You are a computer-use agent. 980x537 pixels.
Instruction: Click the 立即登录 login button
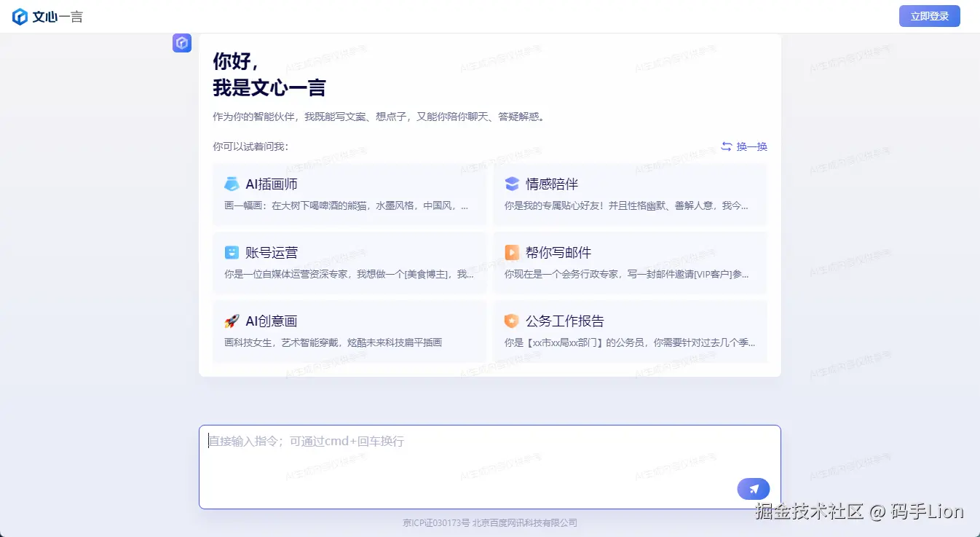(x=930, y=16)
